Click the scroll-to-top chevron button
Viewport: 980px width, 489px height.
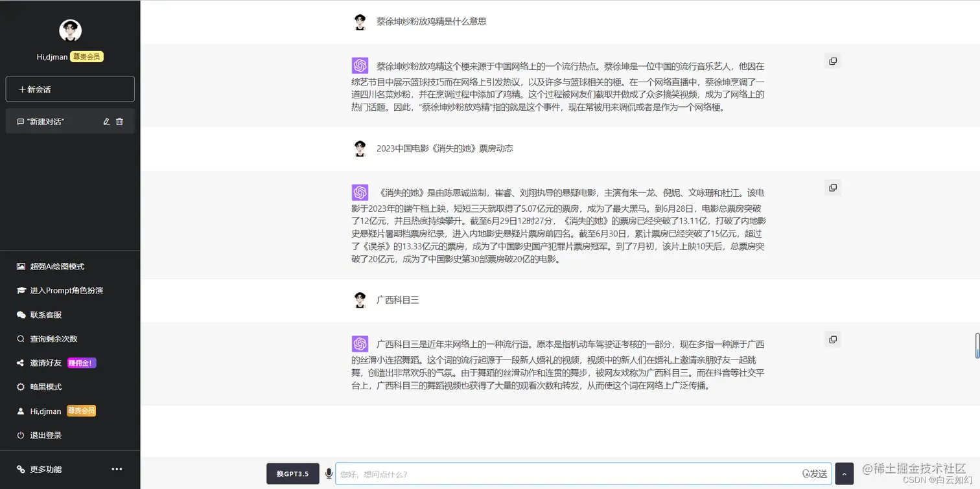click(x=843, y=473)
